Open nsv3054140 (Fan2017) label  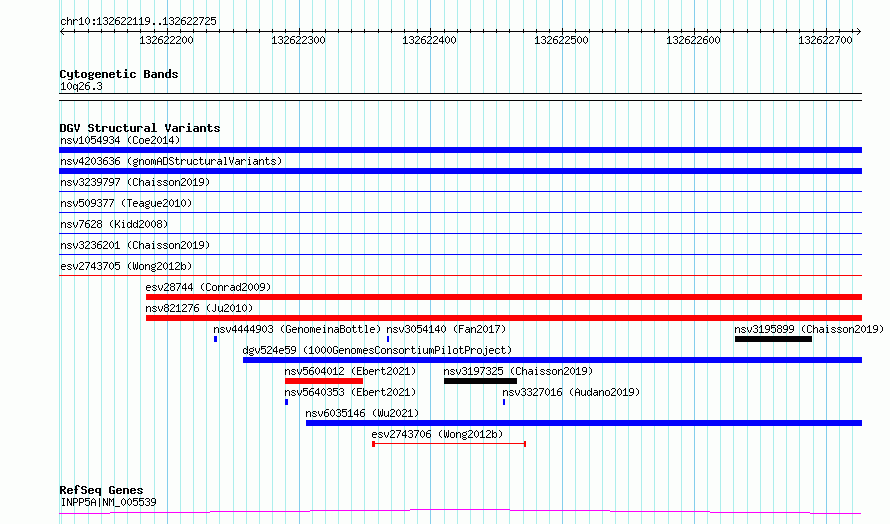446,329
